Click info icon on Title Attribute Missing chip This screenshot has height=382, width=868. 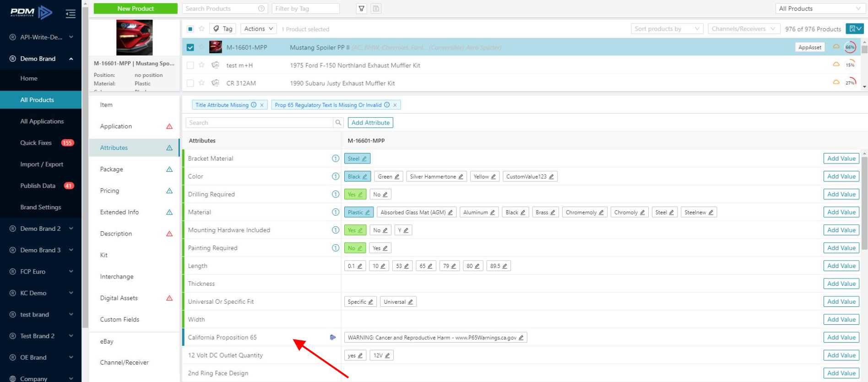click(x=254, y=105)
